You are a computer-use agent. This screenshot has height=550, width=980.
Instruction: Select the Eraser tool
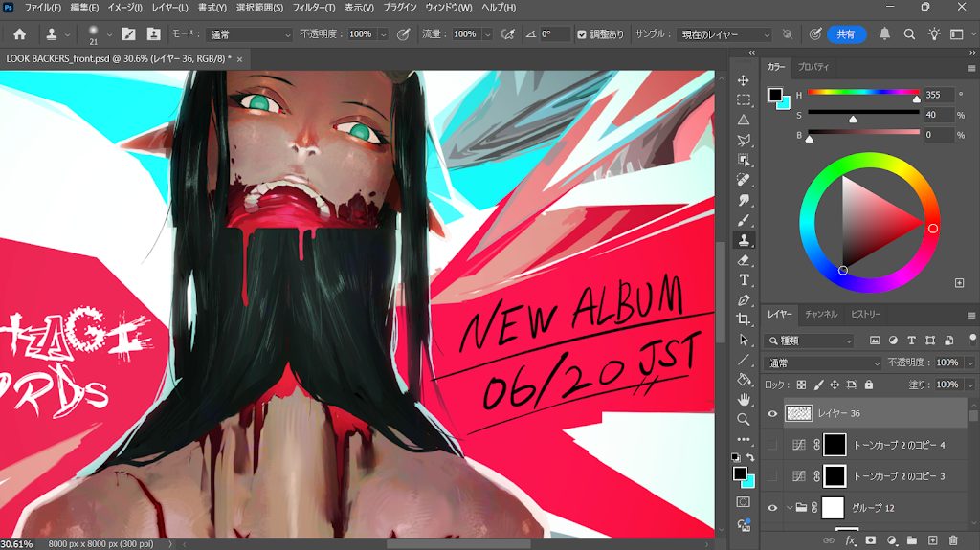tap(743, 260)
